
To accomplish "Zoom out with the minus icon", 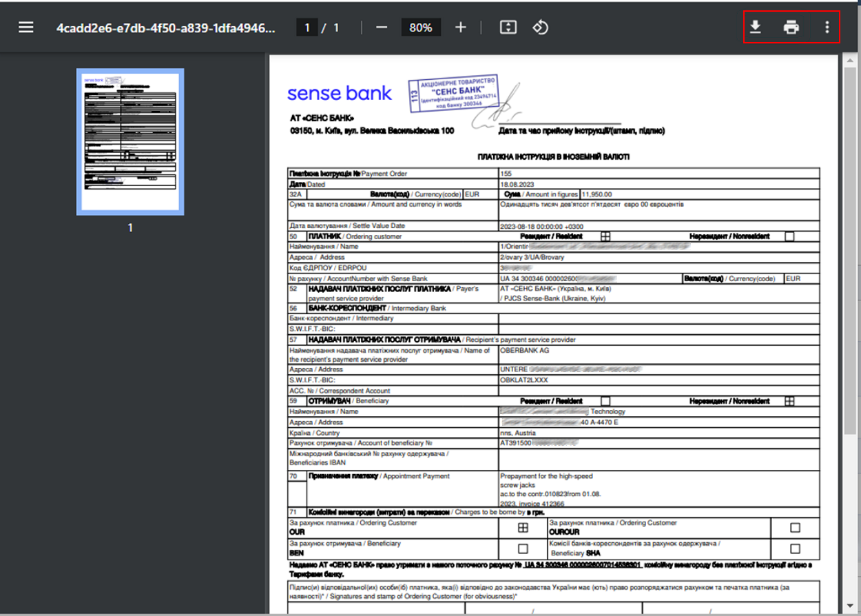I will pyautogui.click(x=382, y=28).
